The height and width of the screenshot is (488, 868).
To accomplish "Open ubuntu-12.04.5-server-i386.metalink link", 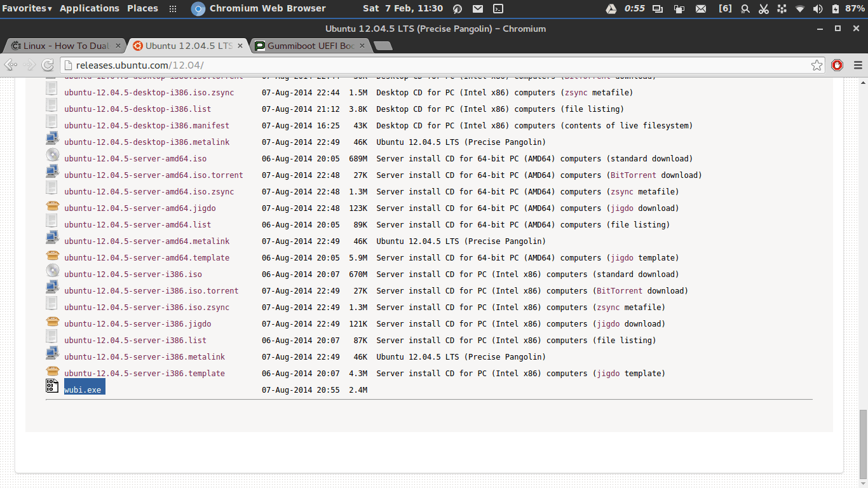I will 145,357.
